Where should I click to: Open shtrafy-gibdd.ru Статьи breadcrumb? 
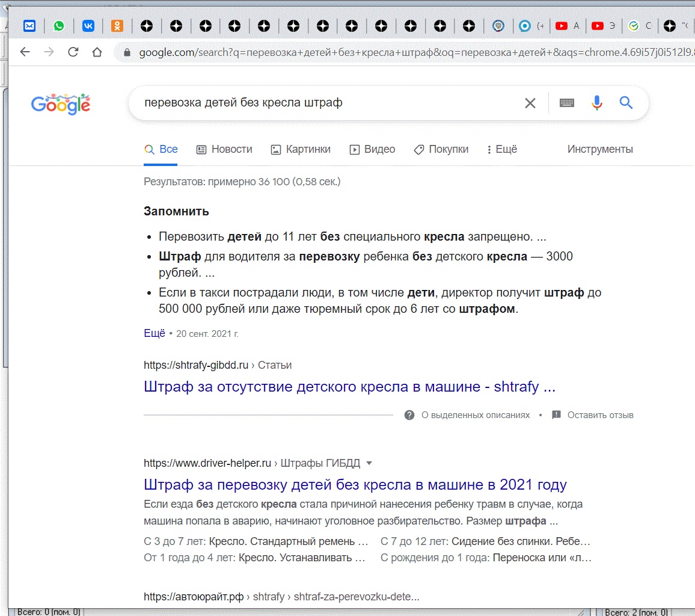coord(218,365)
